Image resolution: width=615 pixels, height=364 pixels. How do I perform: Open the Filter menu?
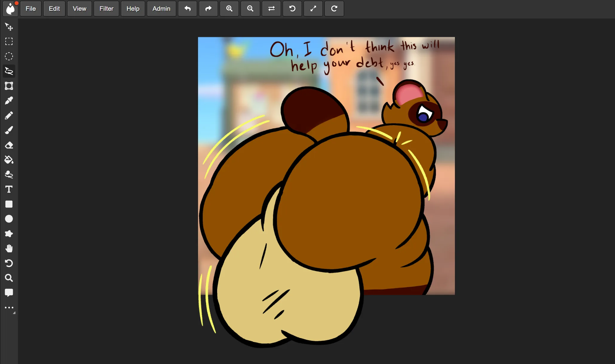pyautogui.click(x=106, y=9)
